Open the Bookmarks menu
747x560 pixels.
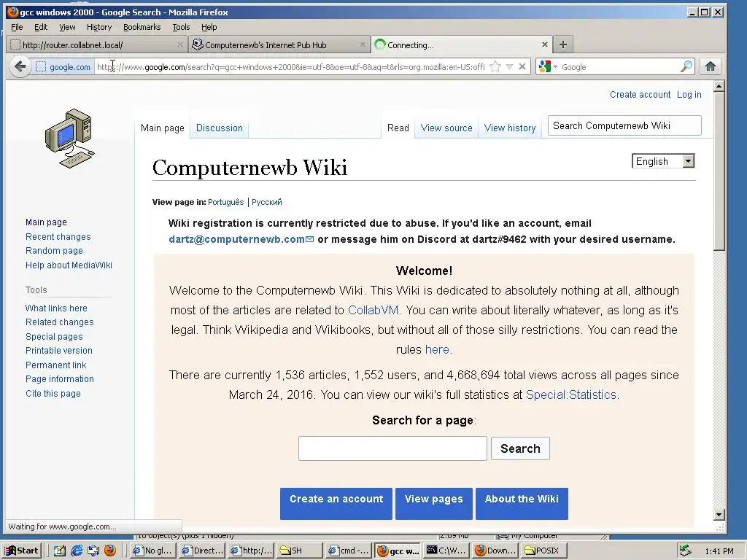142,27
